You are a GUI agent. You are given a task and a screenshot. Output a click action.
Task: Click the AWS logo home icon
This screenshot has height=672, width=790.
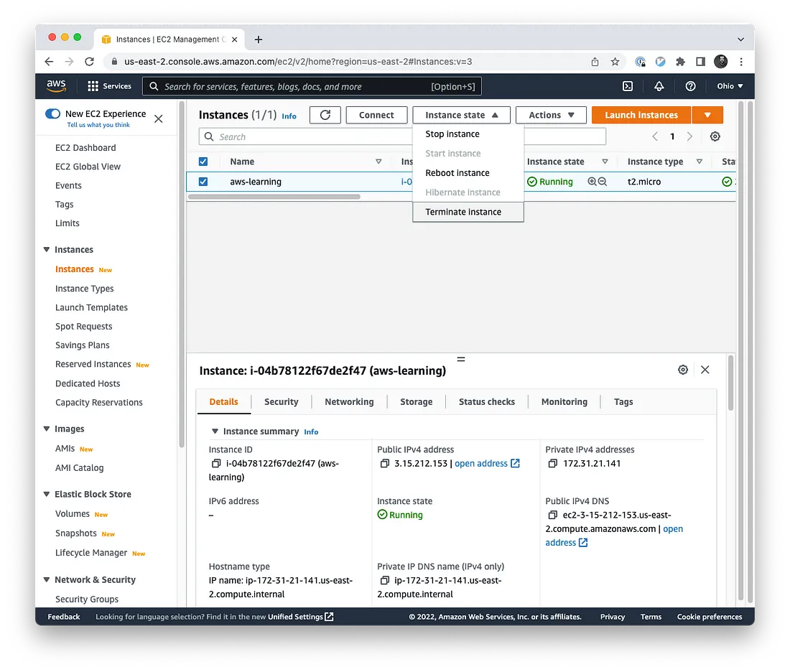tap(56, 86)
